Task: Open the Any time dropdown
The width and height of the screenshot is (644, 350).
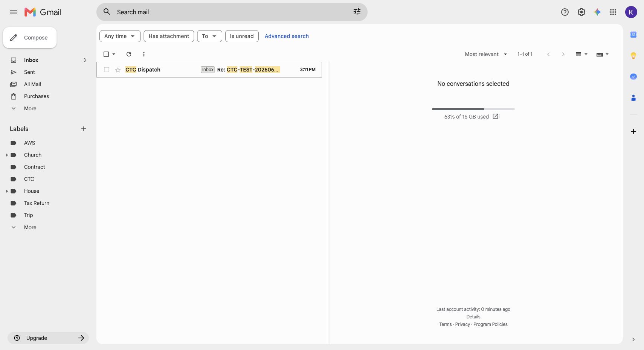Action: (120, 36)
